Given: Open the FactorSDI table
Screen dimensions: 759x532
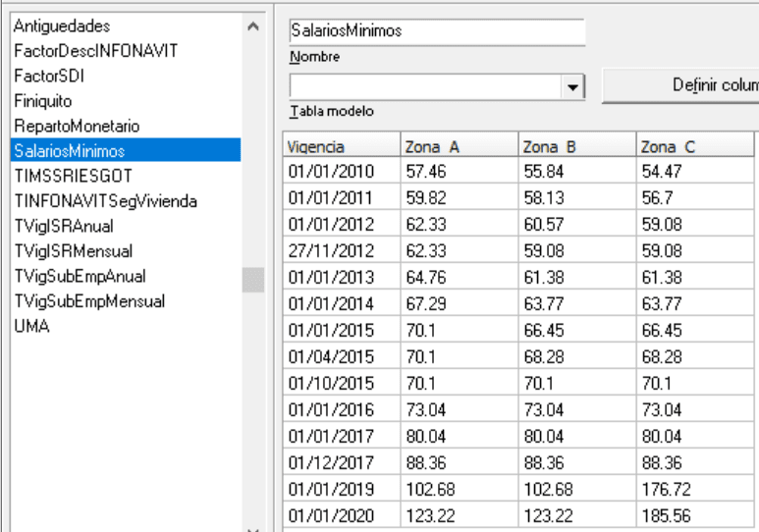Looking at the screenshot, I should point(46,76).
